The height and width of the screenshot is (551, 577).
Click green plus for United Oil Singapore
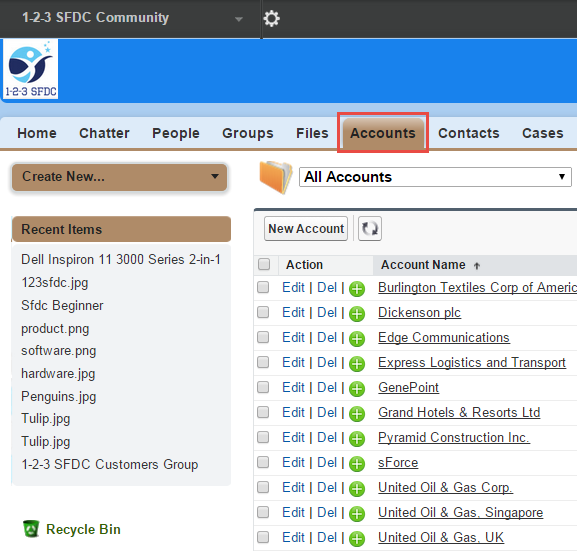click(357, 514)
